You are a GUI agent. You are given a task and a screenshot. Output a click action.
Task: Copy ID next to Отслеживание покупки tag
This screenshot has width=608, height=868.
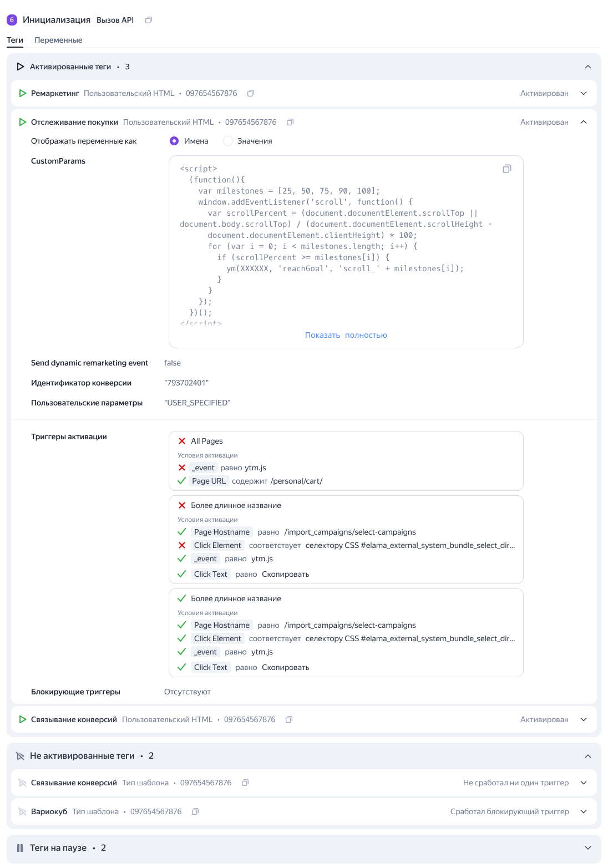tap(290, 122)
